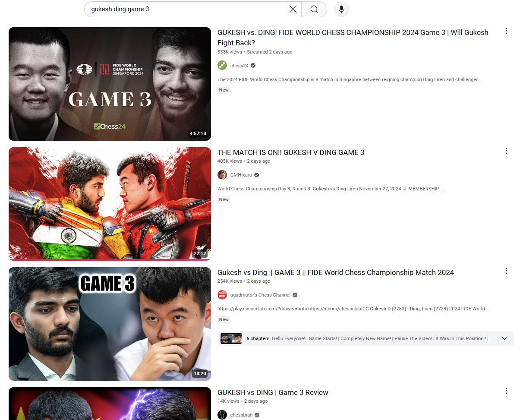This screenshot has height=420, width=520.
Task: Open the three-dot menu for the agadmator video
Action: click(506, 271)
